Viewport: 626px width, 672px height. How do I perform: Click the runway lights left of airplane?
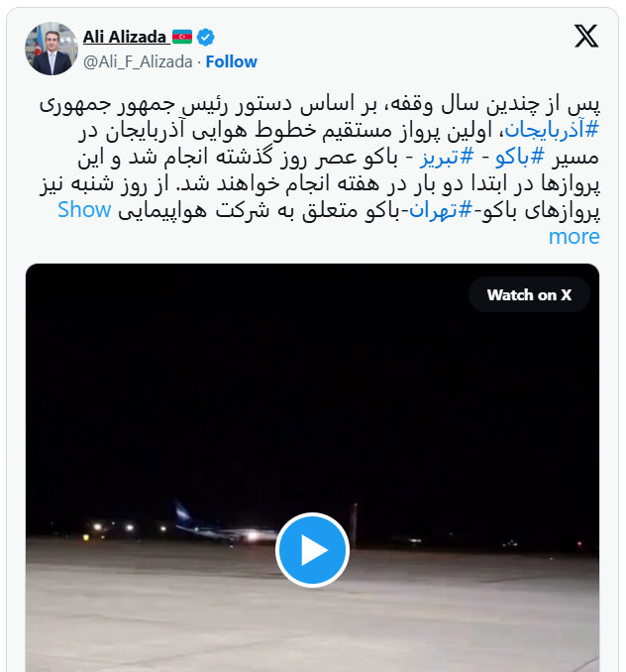[124, 528]
